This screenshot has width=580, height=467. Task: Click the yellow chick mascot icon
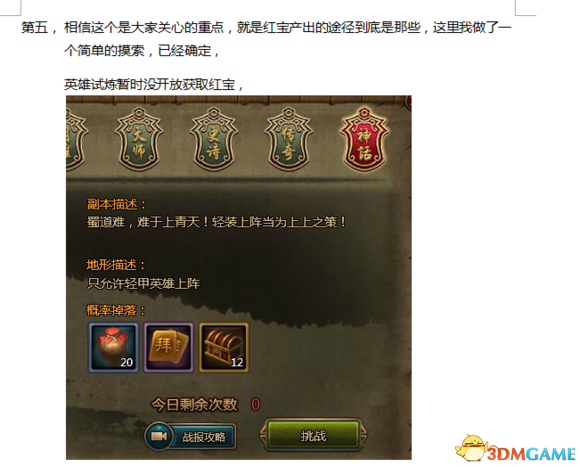pos(471,448)
